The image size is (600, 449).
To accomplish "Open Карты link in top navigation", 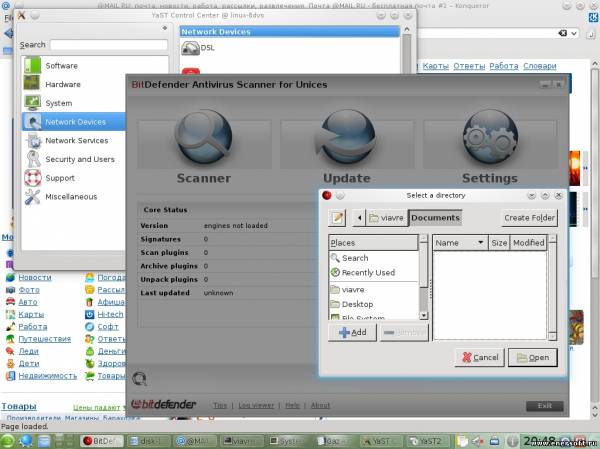I will (x=435, y=66).
